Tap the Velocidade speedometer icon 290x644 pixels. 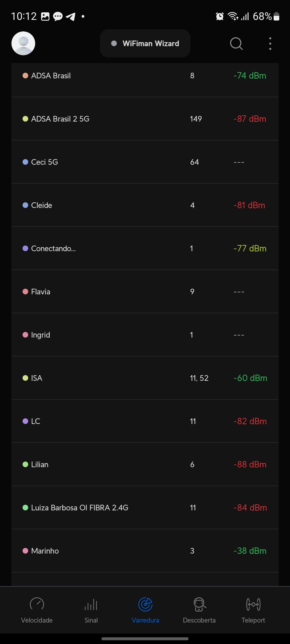click(37, 604)
